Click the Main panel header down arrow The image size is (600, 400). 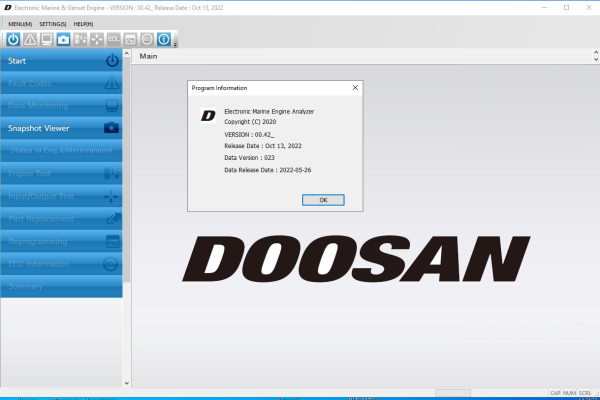point(596,59)
